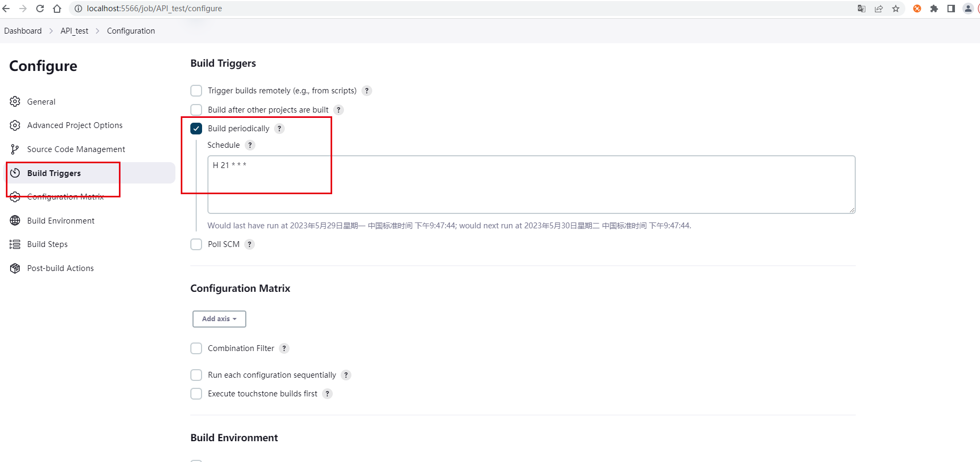Check Build after other projects are built
Viewport: 980px width, 462px height.
click(196, 110)
